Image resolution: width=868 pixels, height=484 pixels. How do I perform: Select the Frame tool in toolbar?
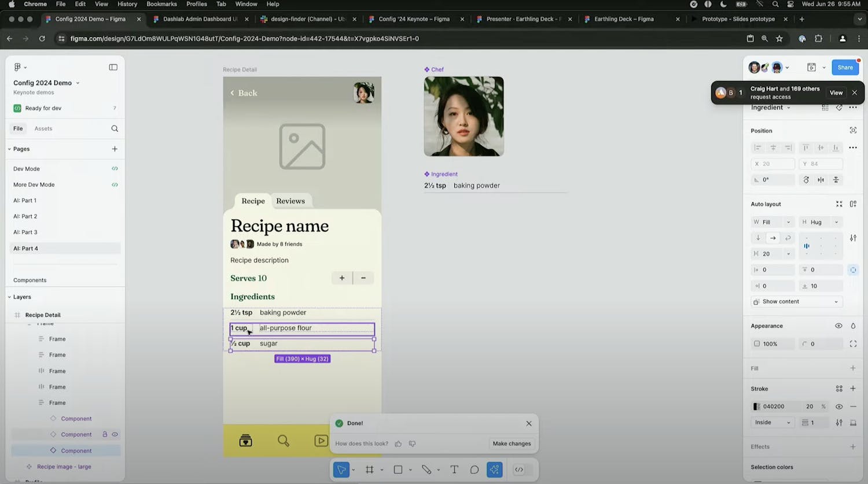[x=370, y=470]
